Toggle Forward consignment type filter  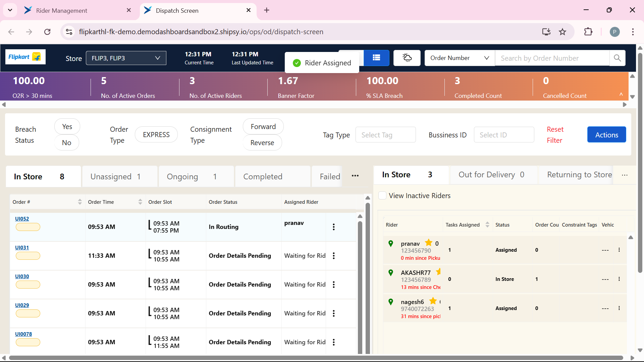tap(263, 127)
